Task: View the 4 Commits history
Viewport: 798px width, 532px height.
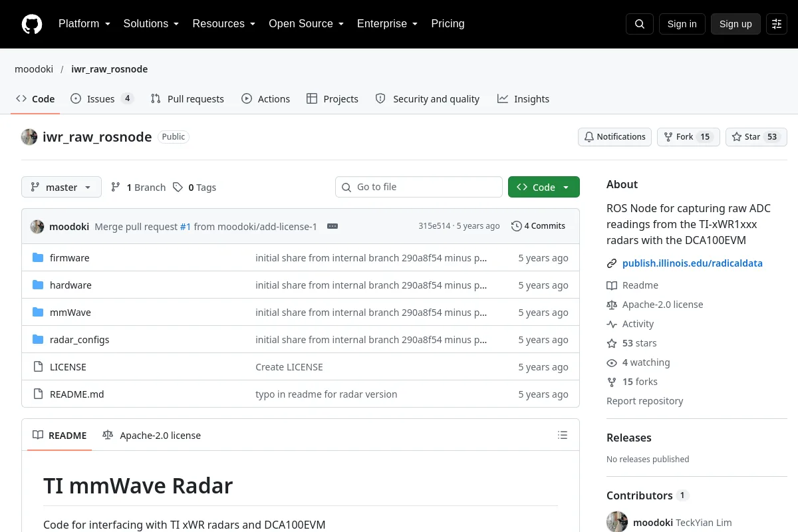Action: (x=539, y=226)
